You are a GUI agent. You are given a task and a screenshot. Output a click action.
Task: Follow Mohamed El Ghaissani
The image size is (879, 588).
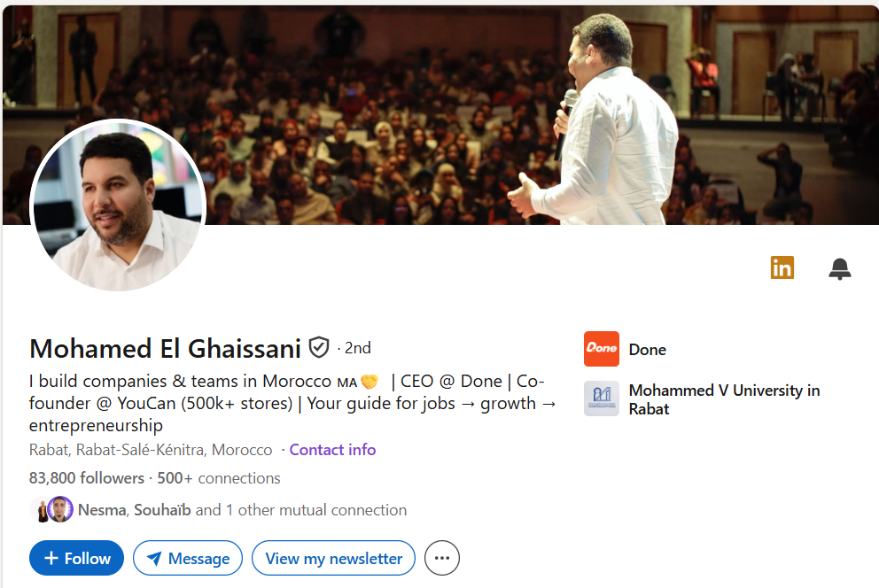click(x=76, y=558)
